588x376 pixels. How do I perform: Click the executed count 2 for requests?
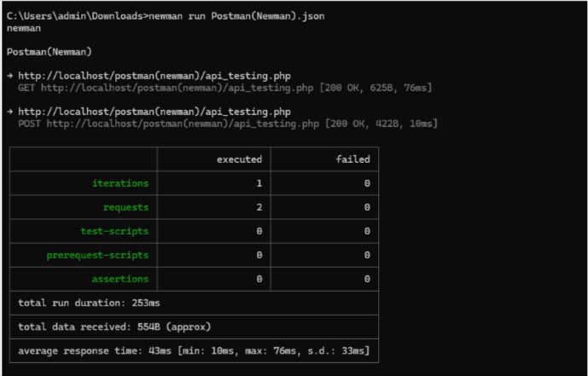point(259,207)
